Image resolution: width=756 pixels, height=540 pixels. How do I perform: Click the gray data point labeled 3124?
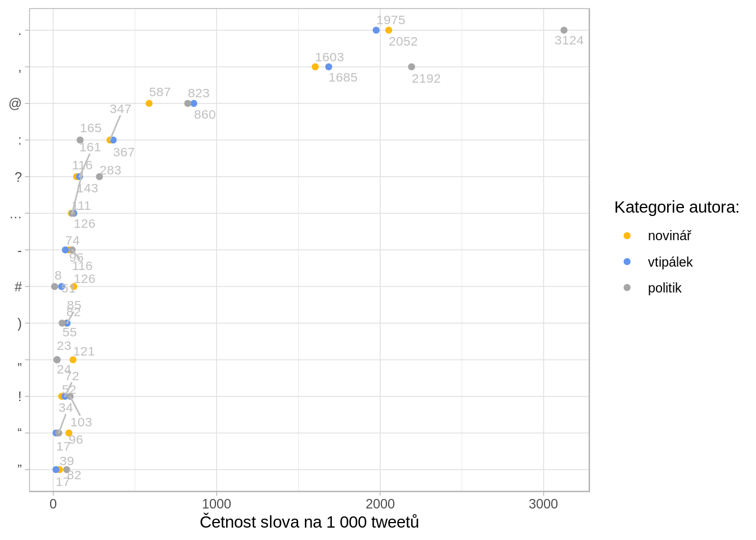tap(564, 30)
